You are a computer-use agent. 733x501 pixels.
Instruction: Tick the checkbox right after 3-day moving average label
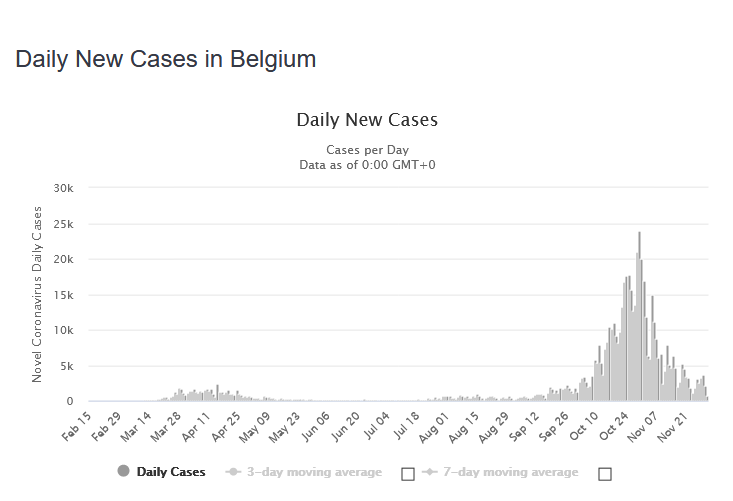(x=407, y=473)
